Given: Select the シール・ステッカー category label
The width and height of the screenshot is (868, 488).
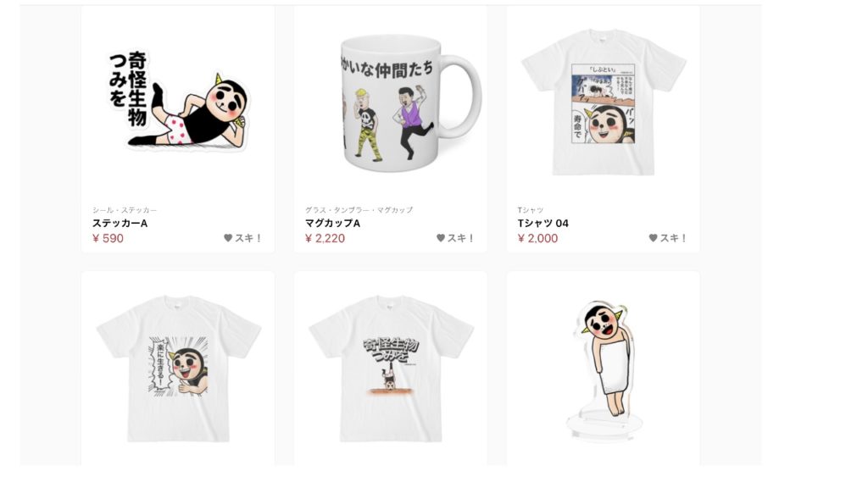Looking at the screenshot, I should click(x=124, y=210).
